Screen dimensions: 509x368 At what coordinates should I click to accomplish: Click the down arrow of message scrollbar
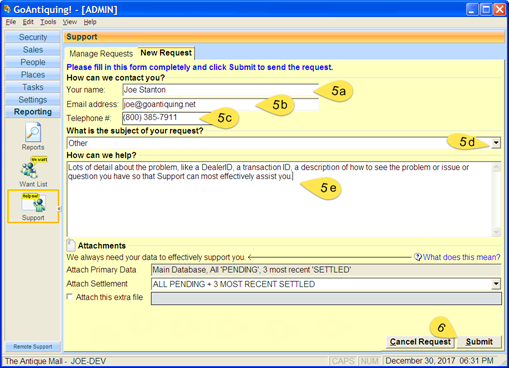[496, 232]
